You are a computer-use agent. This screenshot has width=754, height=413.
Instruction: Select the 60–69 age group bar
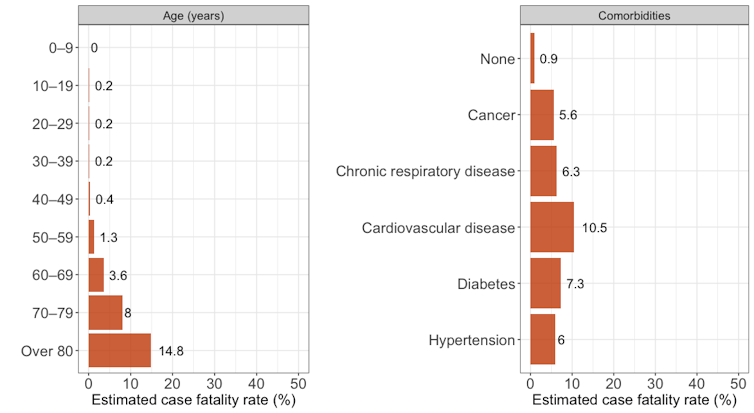(x=96, y=274)
